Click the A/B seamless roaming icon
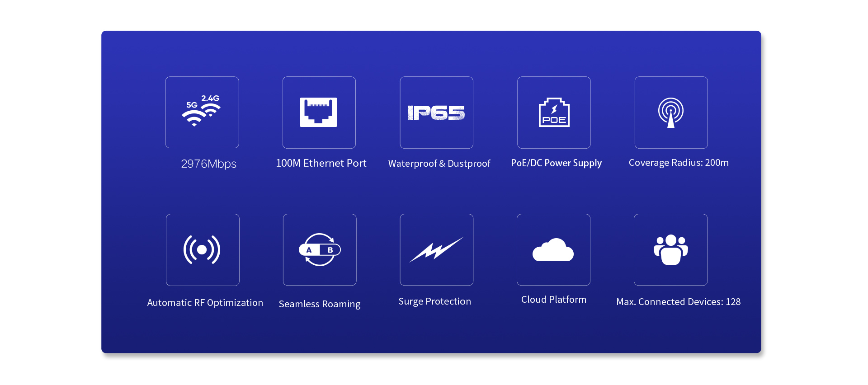Image resolution: width=868 pixels, height=385 pixels. [320, 249]
